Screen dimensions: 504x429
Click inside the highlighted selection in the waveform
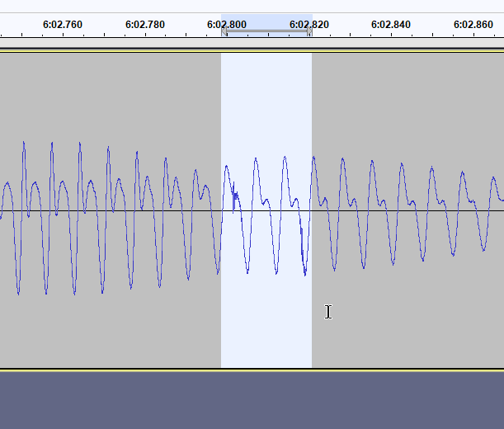[x=266, y=210]
